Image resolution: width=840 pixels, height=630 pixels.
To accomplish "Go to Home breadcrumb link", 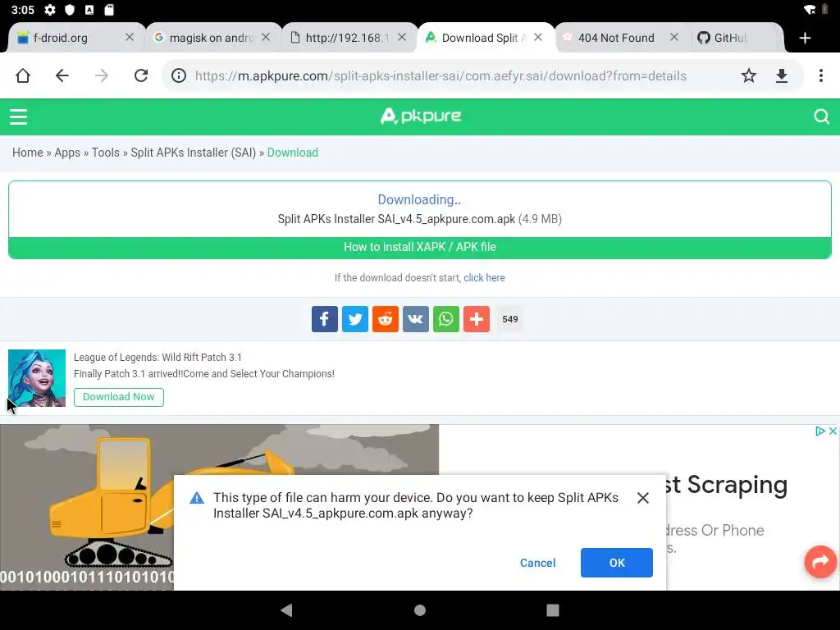I will (27, 153).
